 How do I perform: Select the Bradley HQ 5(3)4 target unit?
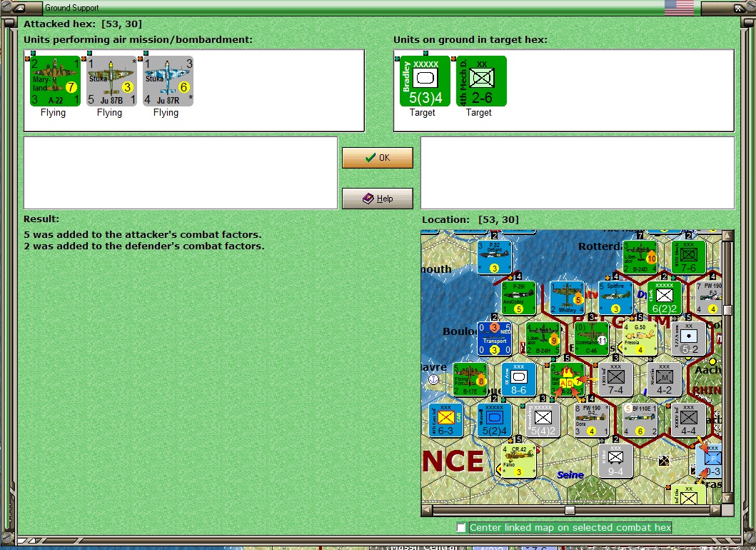click(425, 81)
